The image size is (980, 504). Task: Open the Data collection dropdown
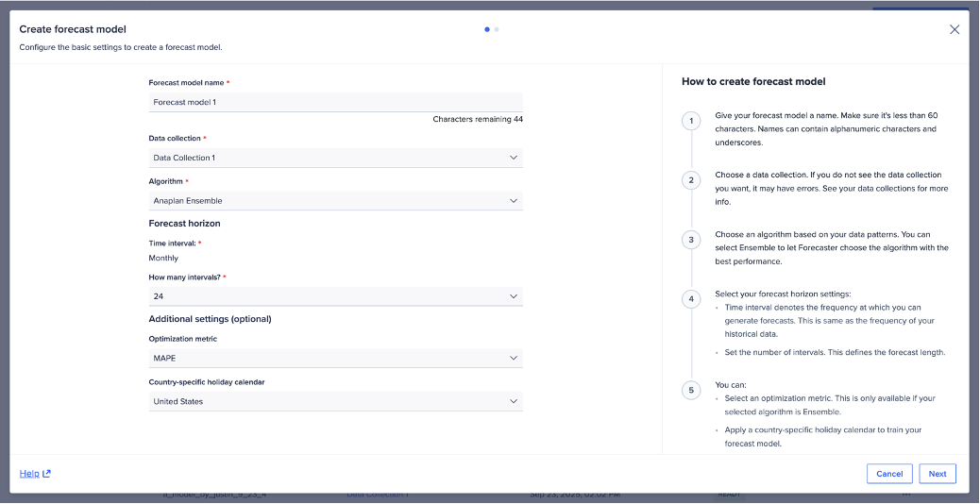click(335, 158)
